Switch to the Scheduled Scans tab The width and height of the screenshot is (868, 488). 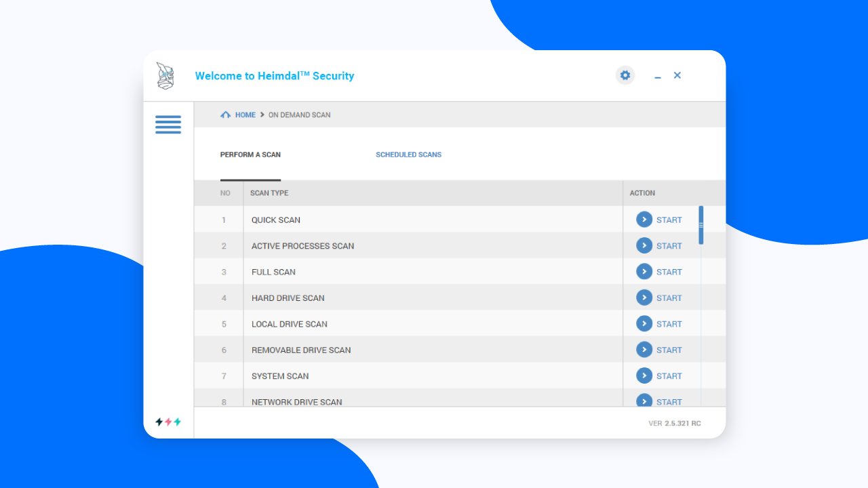pyautogui.click(x=409, y=155)
